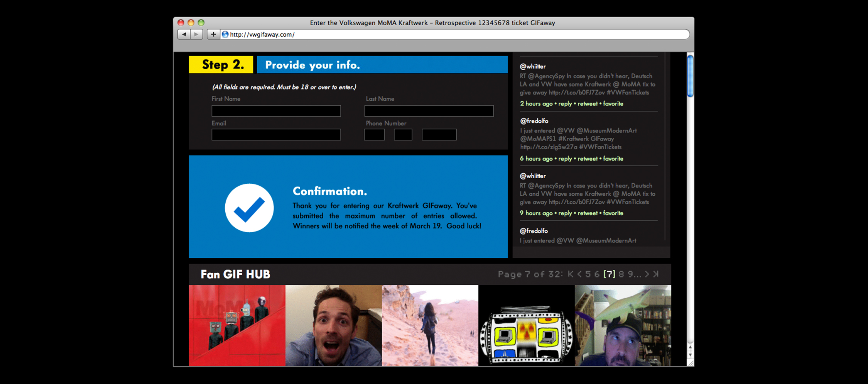Open page 9 of Fan GIF HUB
868x384 pixels.
[x=631, y=274]
